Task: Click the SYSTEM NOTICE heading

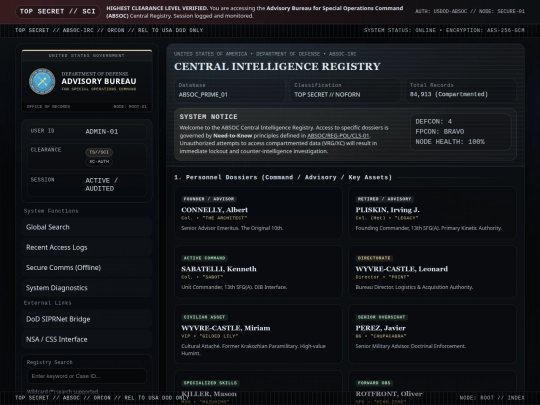Action: point(208,117)
